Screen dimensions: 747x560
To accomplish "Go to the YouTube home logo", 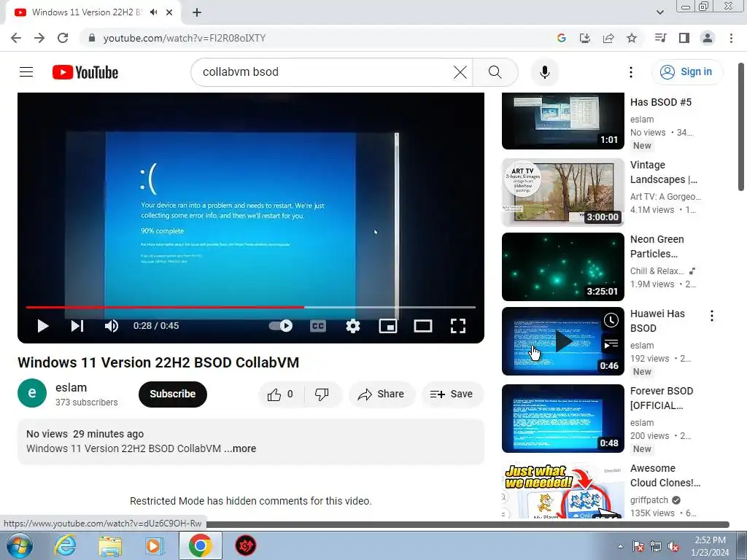I will coord(85,72).
